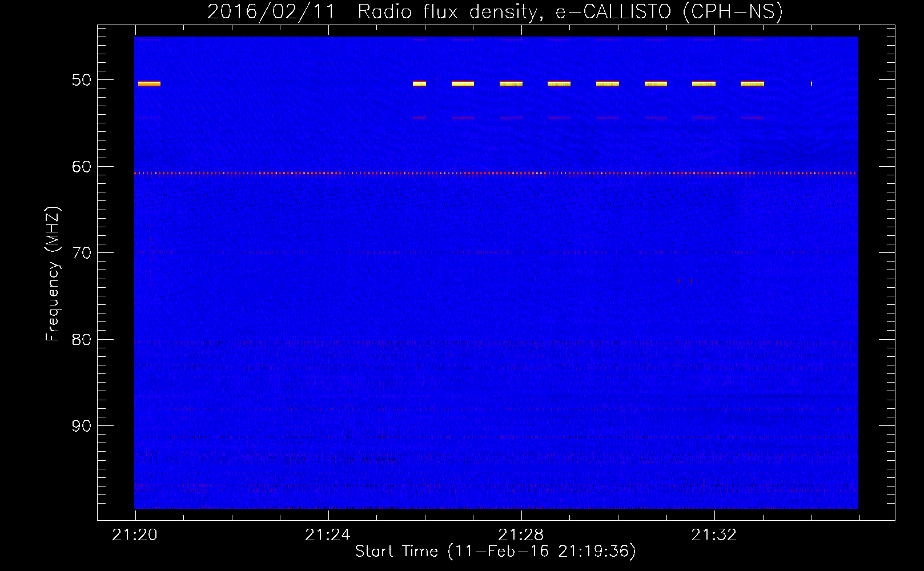Click the 21:32 time tick label

(714, 535)
